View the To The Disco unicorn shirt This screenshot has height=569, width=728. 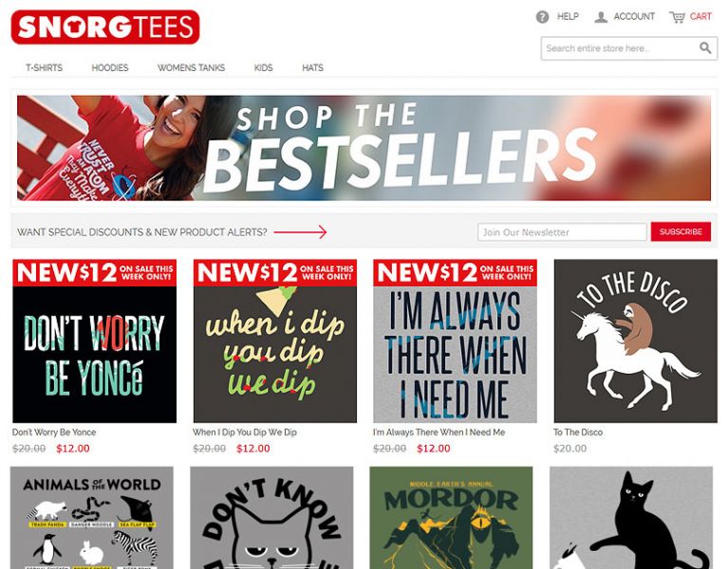[x=636, y=340]
